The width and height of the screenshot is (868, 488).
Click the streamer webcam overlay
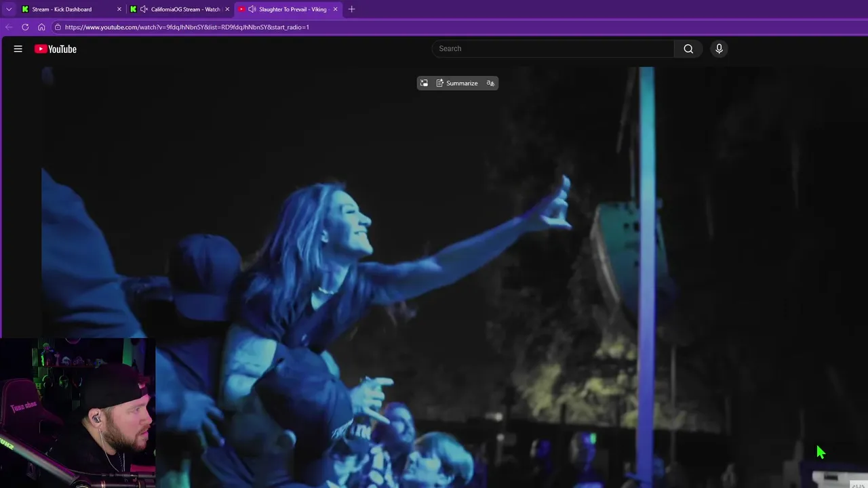tap(78, 413)
